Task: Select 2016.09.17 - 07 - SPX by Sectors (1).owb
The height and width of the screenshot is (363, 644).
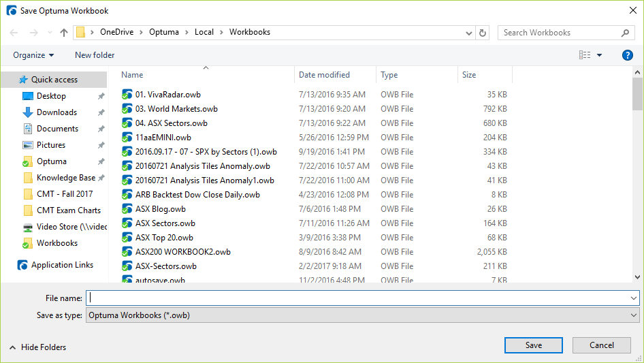Action: point(206,152)
